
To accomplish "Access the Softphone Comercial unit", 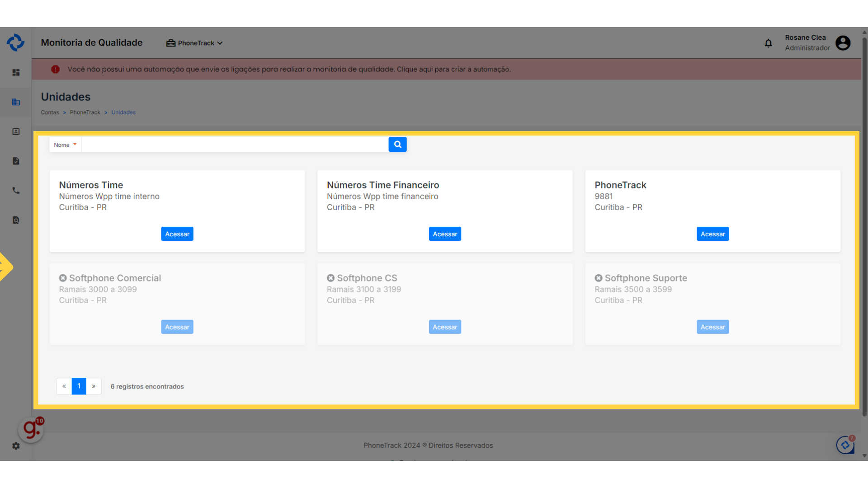I will click(x=177, y=327).
